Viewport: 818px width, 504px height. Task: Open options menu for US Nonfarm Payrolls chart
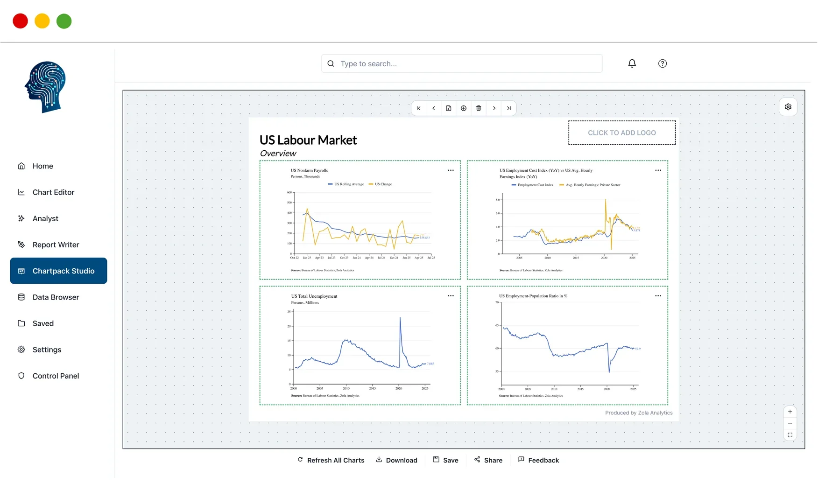click(451, 170)
